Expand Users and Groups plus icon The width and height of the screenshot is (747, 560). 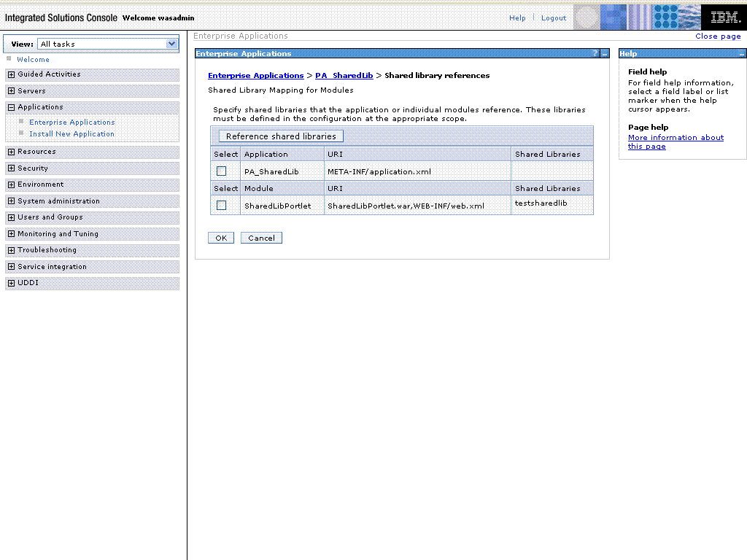tap(12, 217)
